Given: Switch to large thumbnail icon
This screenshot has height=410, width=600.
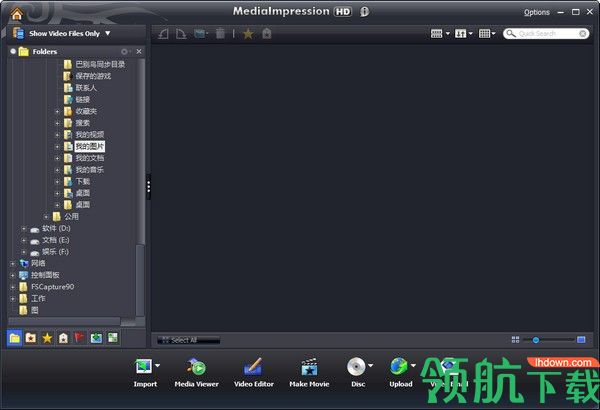Looking at the screenshot, I should pos(581,340).
